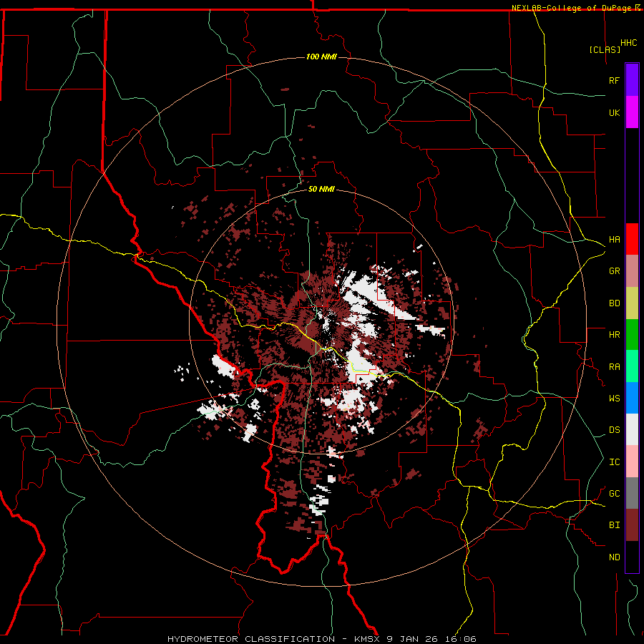Click the HA legend label
This screenshot has width=644, height=644.
tap(614, 240)
